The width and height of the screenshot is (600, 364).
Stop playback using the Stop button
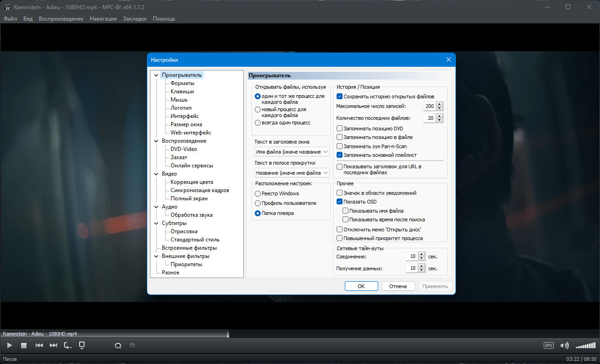[x=24, y=346]
